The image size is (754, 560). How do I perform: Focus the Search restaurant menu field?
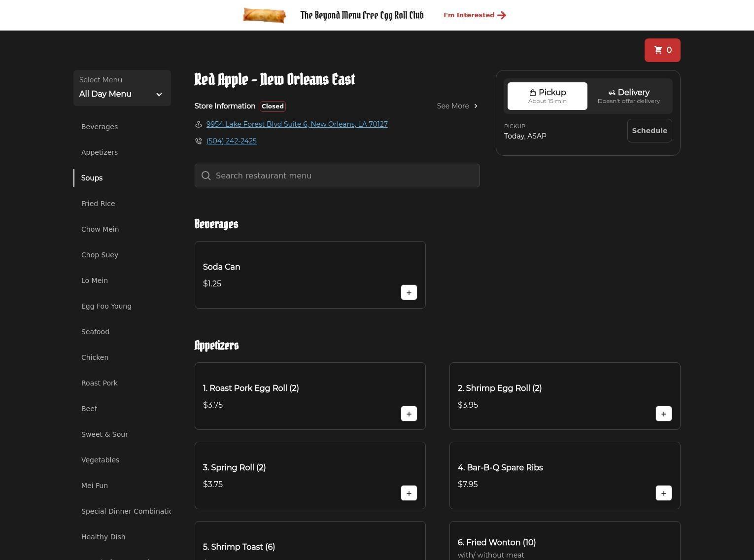345,176
